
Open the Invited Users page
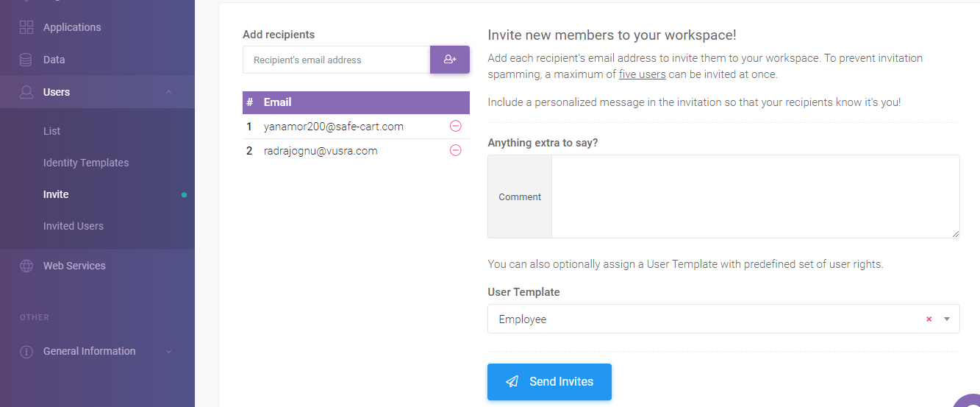pos(74,226)
